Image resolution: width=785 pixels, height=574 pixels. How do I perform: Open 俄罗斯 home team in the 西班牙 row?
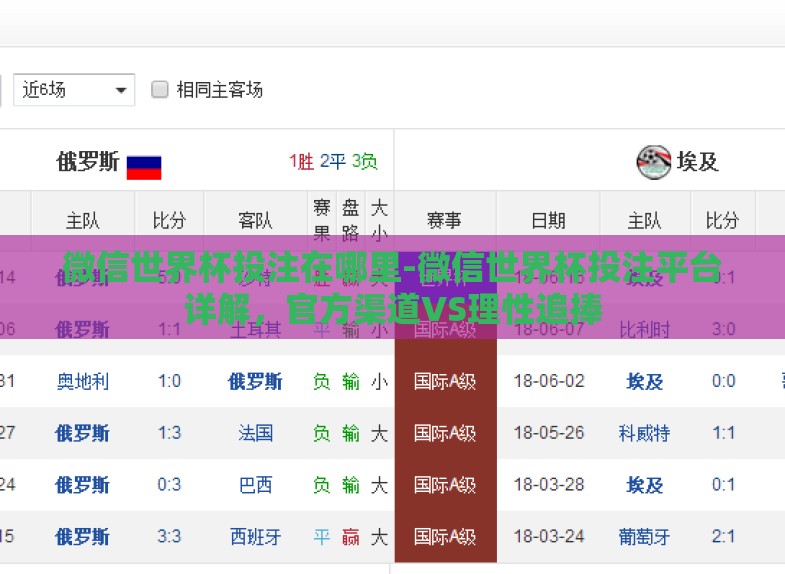[x=83, y=537]
